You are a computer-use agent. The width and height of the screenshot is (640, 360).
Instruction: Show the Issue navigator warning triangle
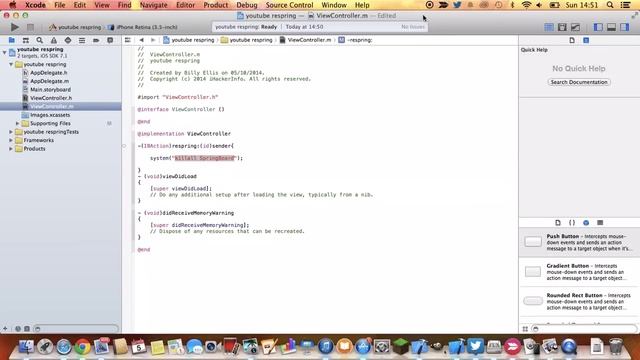[x=54, y=40]
